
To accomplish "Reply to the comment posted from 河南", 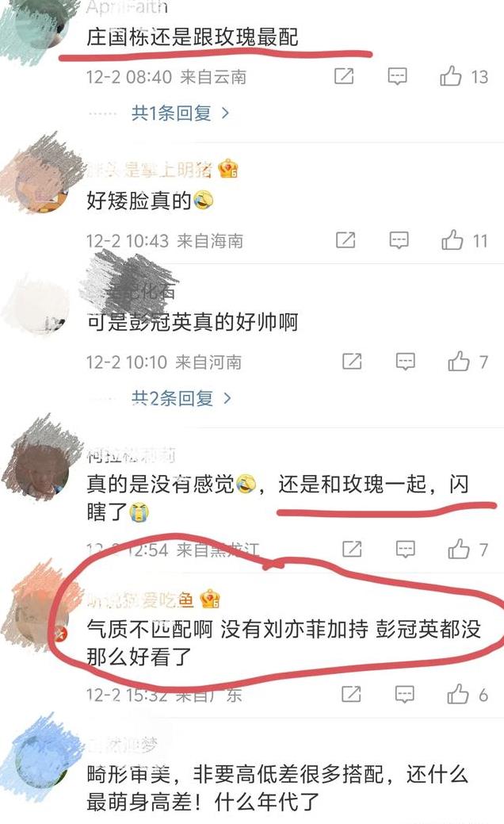I will pos(405,362).
